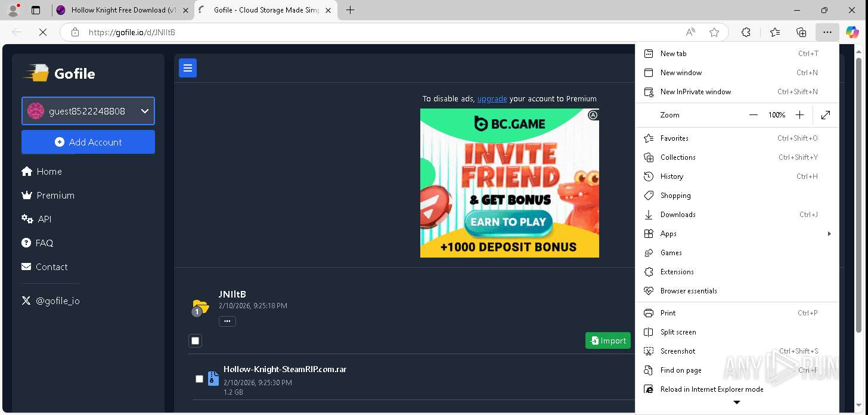Select all files checkbox
Image resolution: width=868 pixels, height=415 pixels.
[x=195, y=340]
